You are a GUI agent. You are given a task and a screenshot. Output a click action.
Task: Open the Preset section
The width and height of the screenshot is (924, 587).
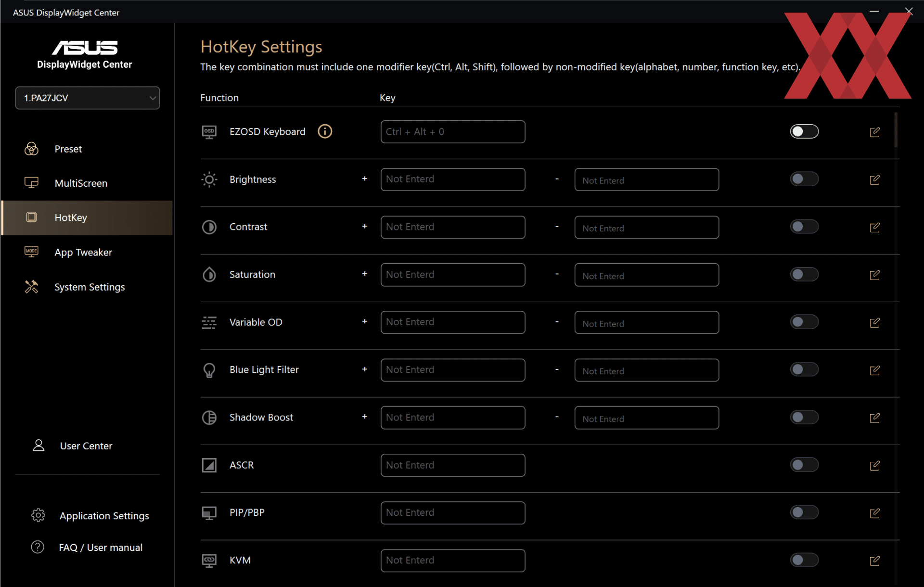(x=87, y=149)
